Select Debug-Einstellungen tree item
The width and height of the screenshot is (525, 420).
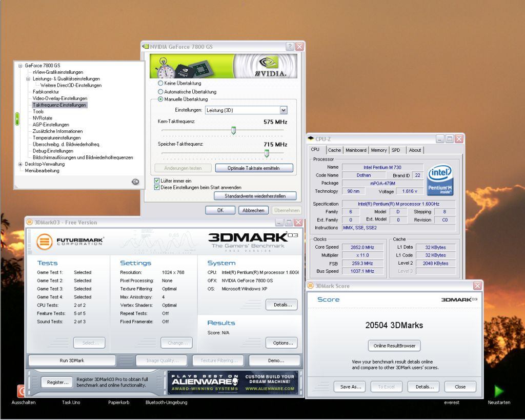pos(53,151)
